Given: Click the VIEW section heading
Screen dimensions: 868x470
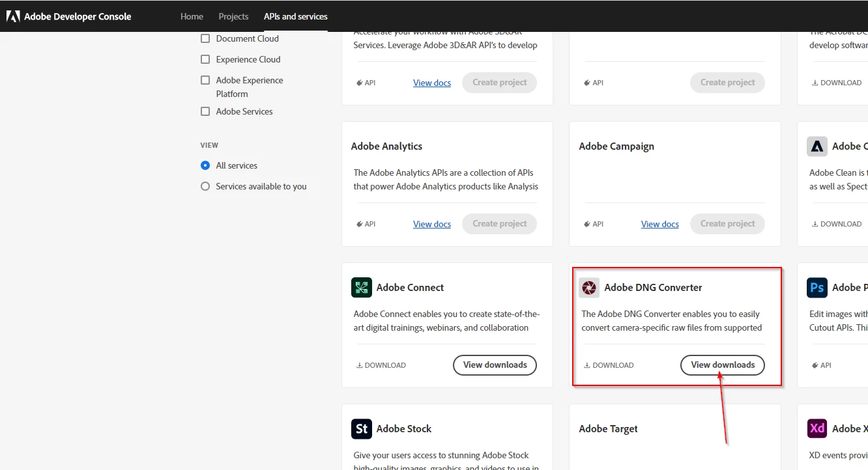Looking at the screenshot, I should click(209, 145).
